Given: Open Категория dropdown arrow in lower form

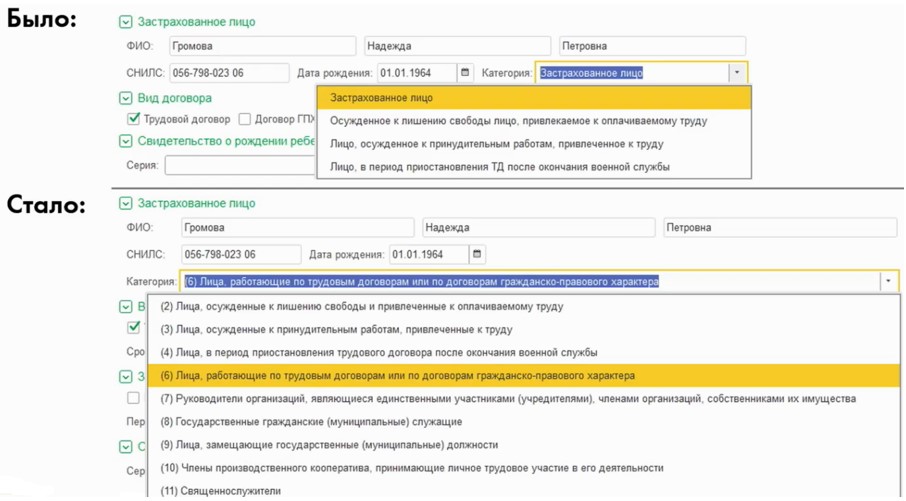Looking at the screenshot, I should coord(888,281).
